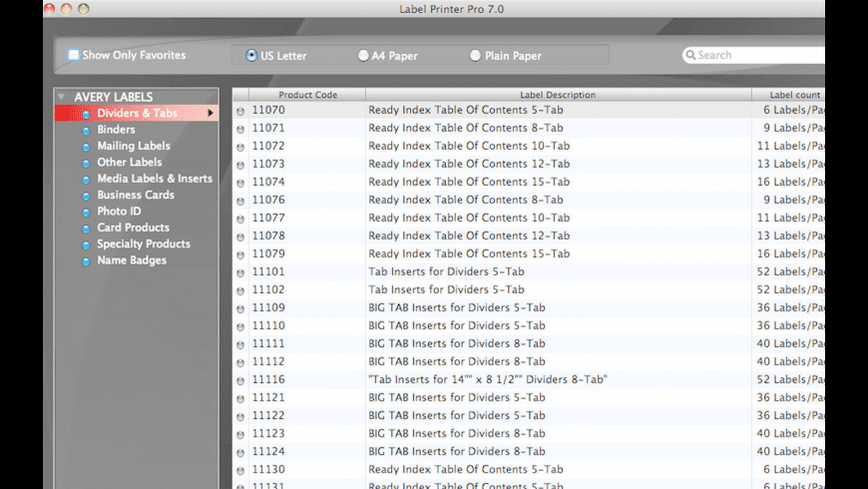Select the US Letter radio button
Viewport: 868px width, 489px height.
coord(250,56)
